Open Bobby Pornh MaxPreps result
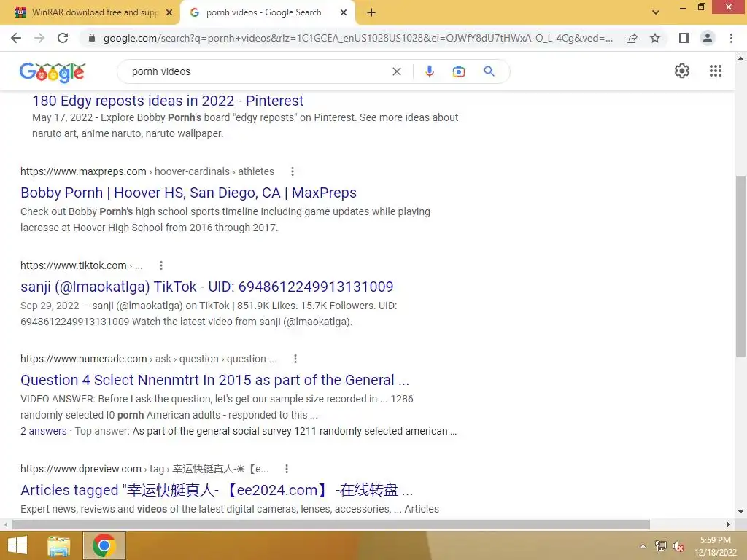 pos(188,192)
